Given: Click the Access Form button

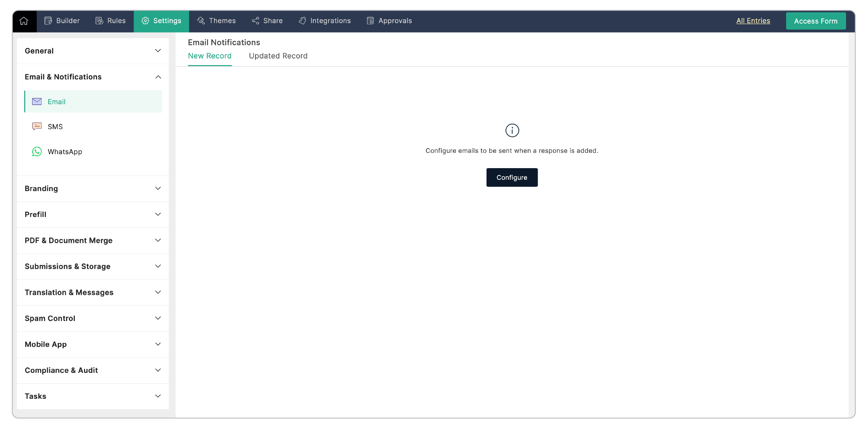Looking at the screenshot, I should pos(815,21).
